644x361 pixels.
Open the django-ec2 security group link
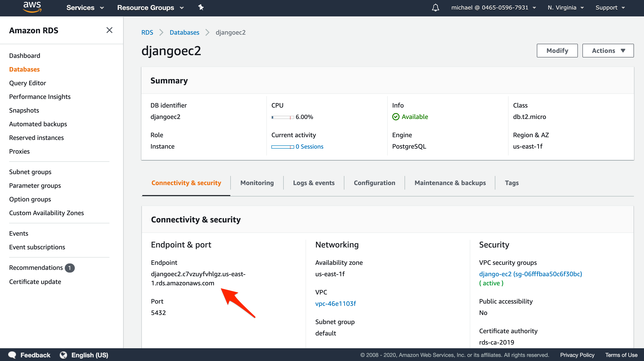[530, 274]
